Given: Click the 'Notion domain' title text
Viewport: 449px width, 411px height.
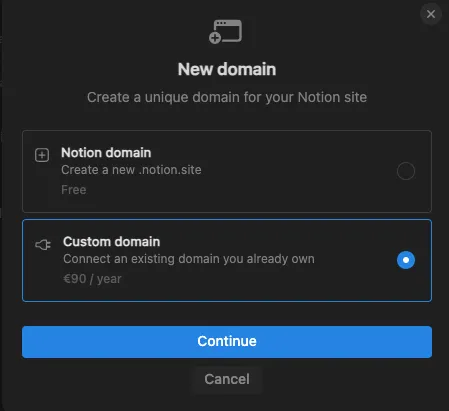Looking at the screenshot, I should tap(106, 153).
